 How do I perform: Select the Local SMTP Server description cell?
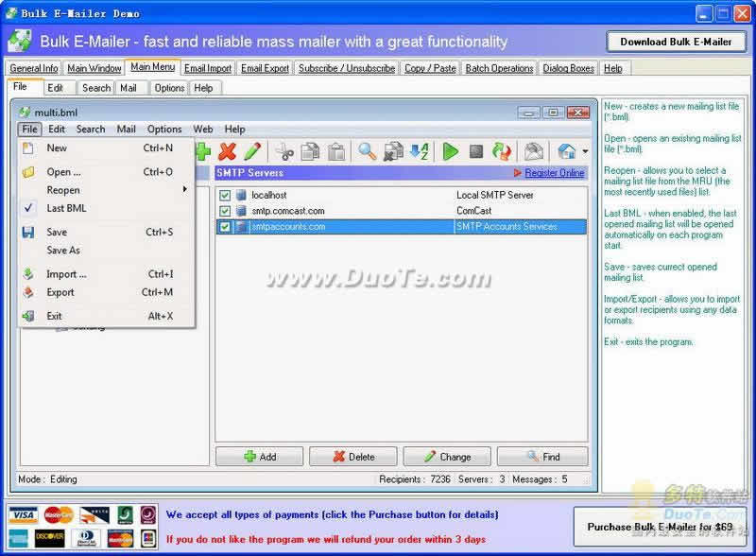pos(494,195)
